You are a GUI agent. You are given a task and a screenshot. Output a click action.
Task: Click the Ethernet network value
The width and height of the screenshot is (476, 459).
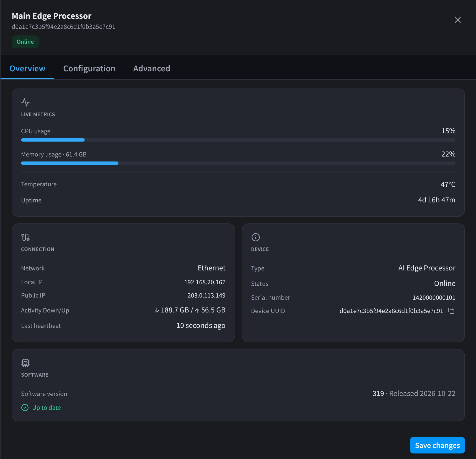click(211, 268)
